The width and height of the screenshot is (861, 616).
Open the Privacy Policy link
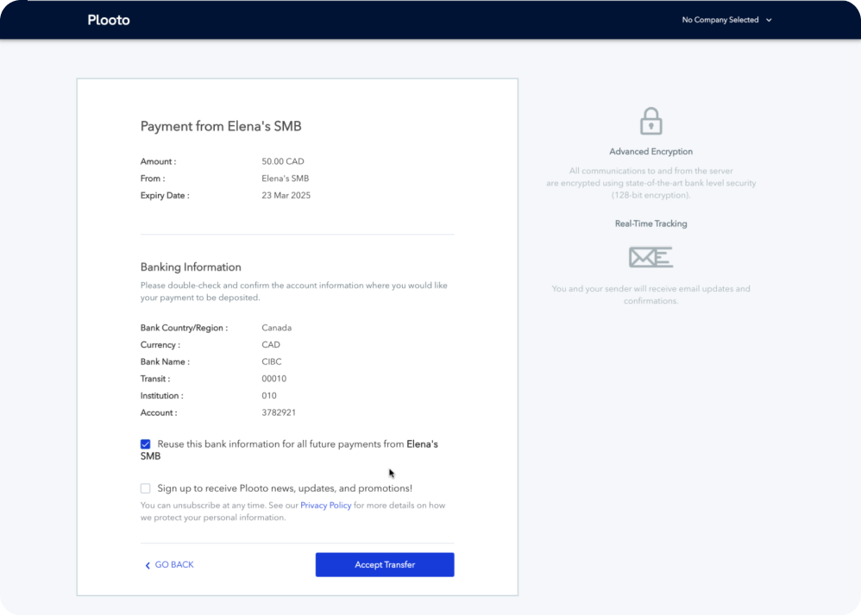pyautogui.click(x=325, y=505)
